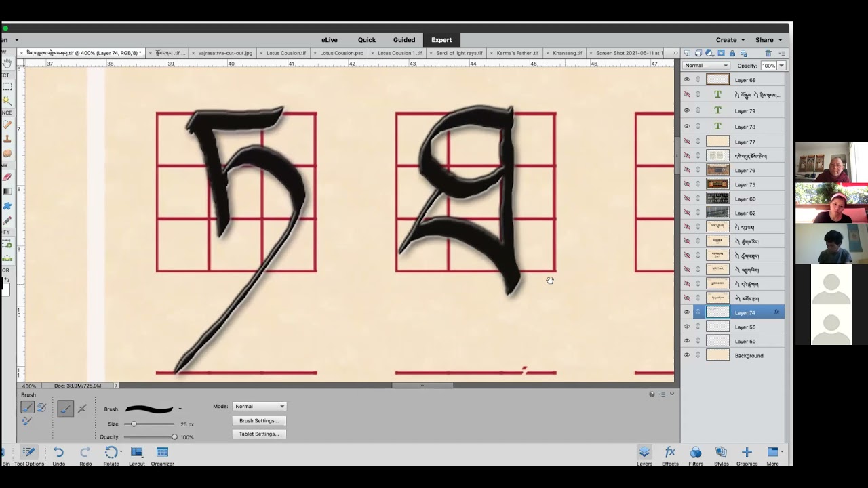Viewport: 868px width, 488px height.
Task: Open Tablet Settings
Action: pyautogui.click(x=258, y=434)
